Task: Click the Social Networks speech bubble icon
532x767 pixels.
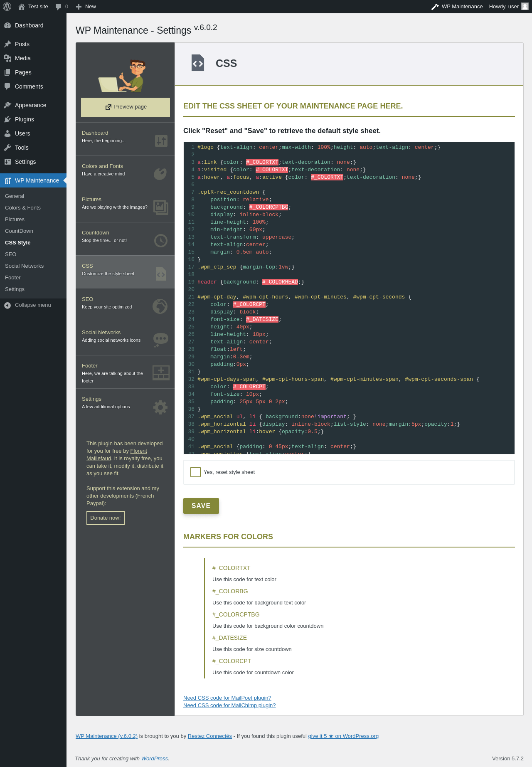Action: (x=161, y=340)
